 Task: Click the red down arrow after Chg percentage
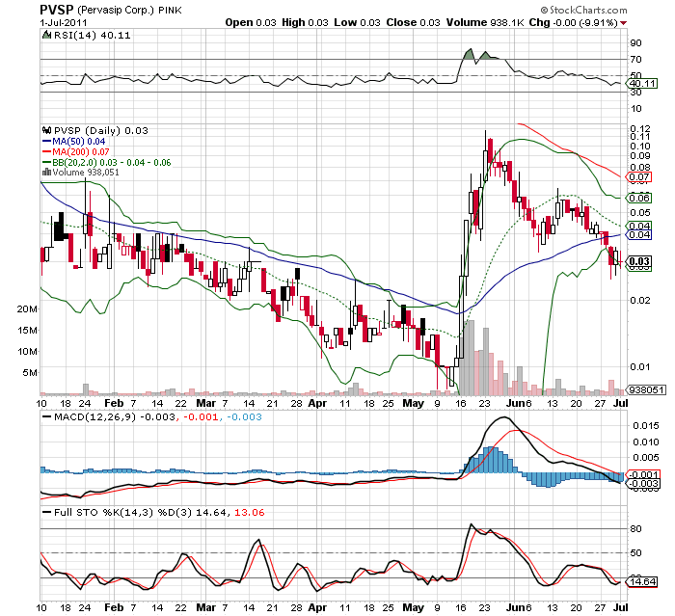[623, 23]
